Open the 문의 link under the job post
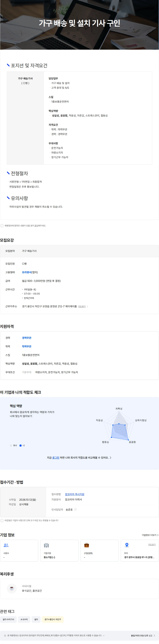 pyautogui.click(x=36, y=225)
